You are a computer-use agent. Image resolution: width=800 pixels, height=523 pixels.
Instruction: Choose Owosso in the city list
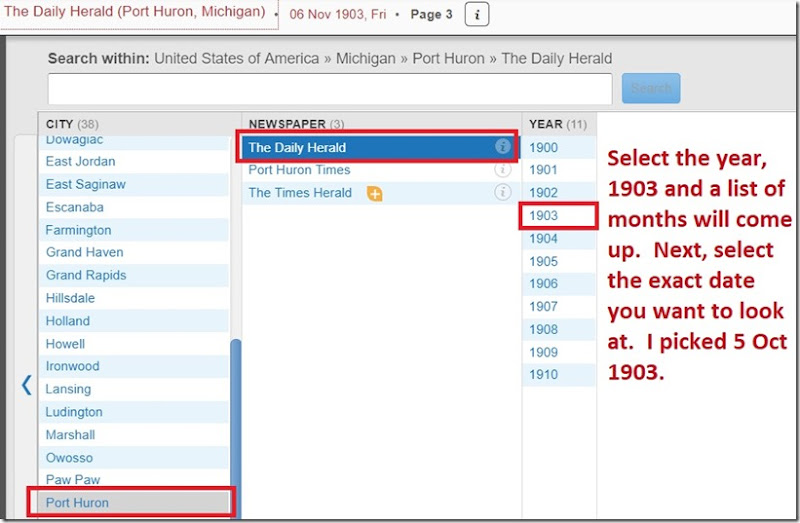coord(134,458)
